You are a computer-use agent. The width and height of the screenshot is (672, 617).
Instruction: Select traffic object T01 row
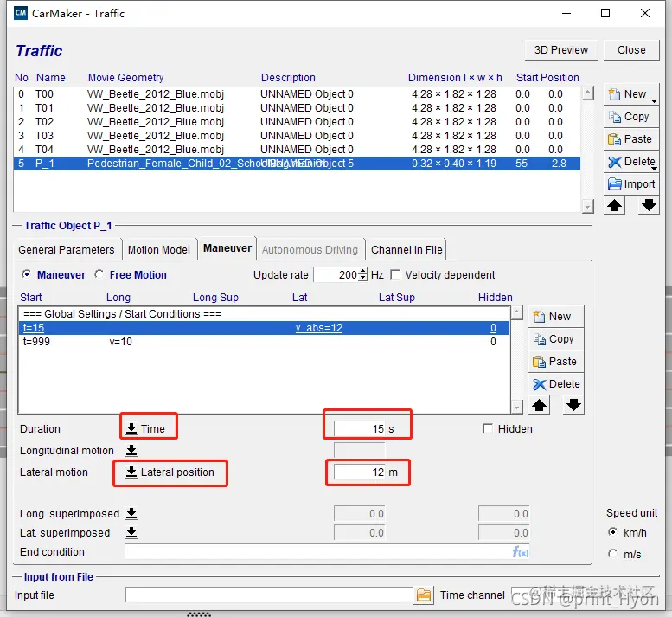pyautogui.click(x=297, y=108)
